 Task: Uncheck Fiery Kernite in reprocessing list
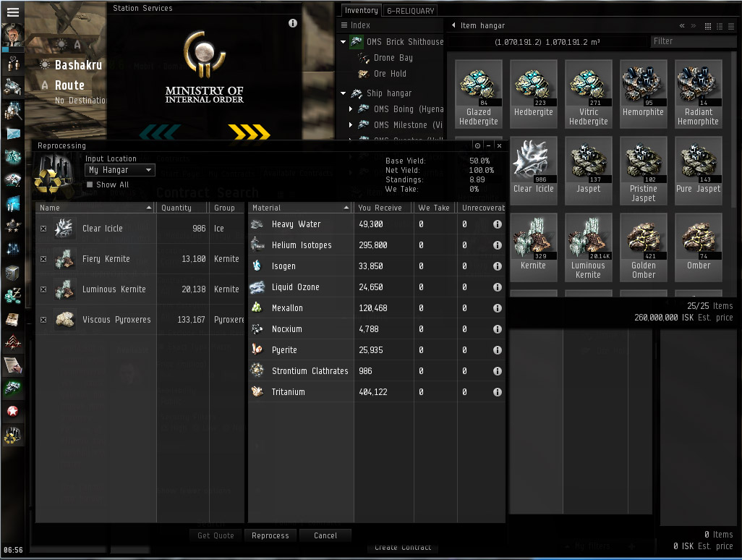43,259
